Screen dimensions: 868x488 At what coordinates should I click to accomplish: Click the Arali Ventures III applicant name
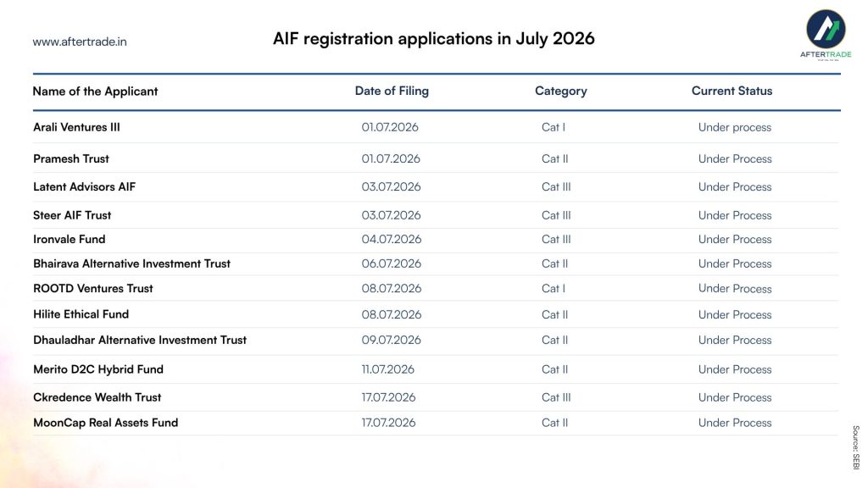tap(76, 127)
